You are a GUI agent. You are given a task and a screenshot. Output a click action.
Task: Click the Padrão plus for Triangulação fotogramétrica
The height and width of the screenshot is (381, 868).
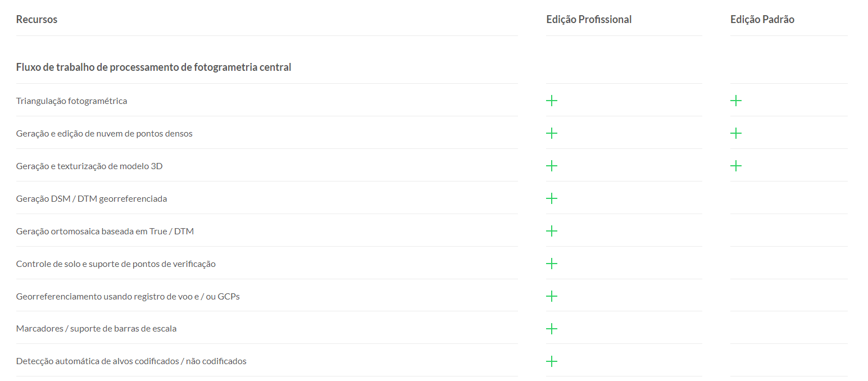[736, 101]
